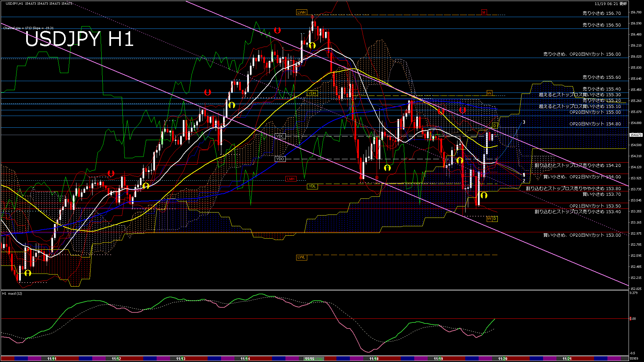Select the 買い小さめ、OP20日NYカット 153.00 label
The height and width of the screenshot is (362, 644).
click(582, 235)
